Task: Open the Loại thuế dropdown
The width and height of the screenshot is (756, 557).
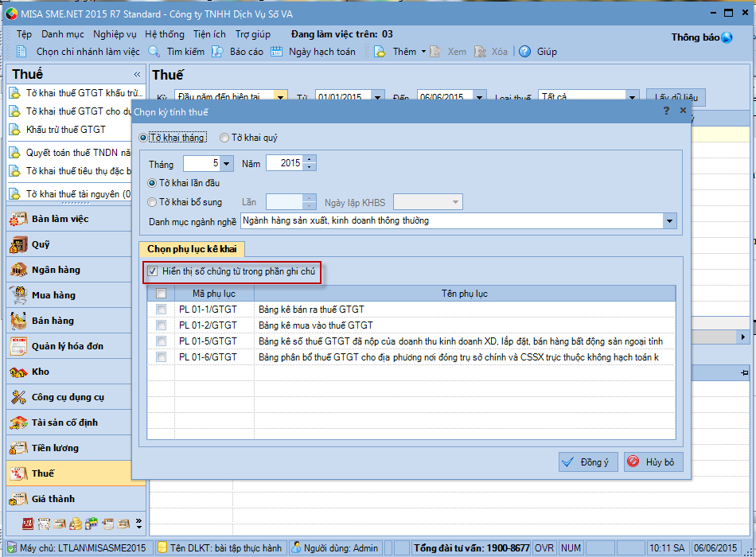Action: (x=632, y=97)
